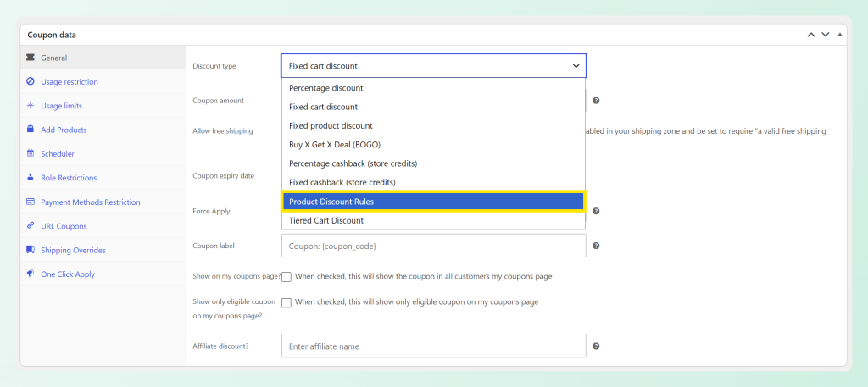Choose Fixed cashback (store credits)
The image size is (868, 387).
(x=433, y=182)
